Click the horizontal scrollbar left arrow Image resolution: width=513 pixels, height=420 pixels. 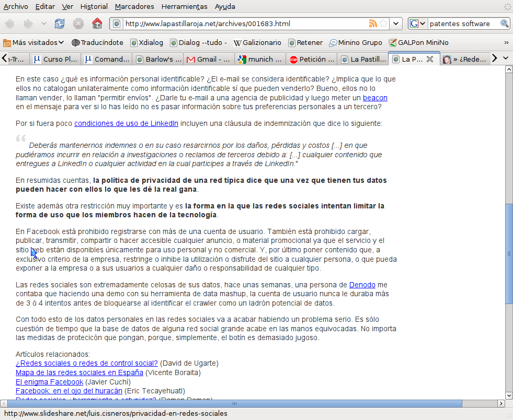4,403
